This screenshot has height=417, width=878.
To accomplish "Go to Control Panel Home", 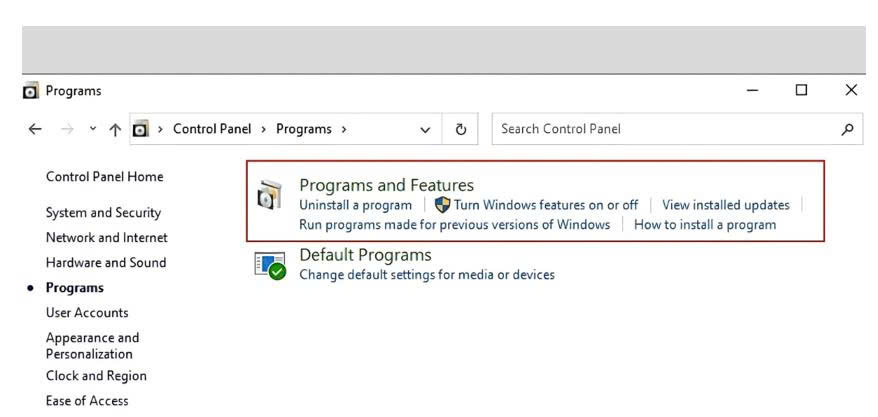I will point(105,177).
